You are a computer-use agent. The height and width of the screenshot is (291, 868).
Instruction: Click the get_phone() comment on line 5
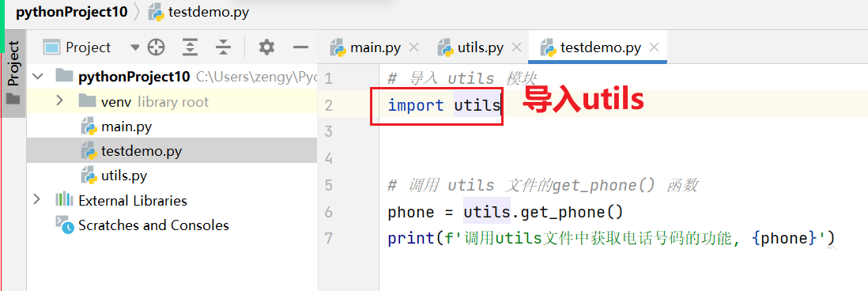(x=542, y=185)
